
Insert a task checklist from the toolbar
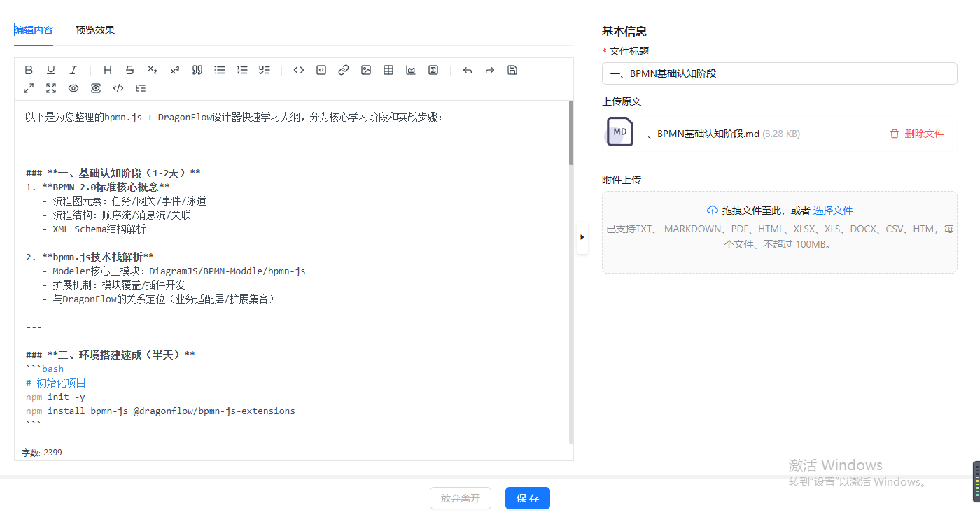coord(265,70)
